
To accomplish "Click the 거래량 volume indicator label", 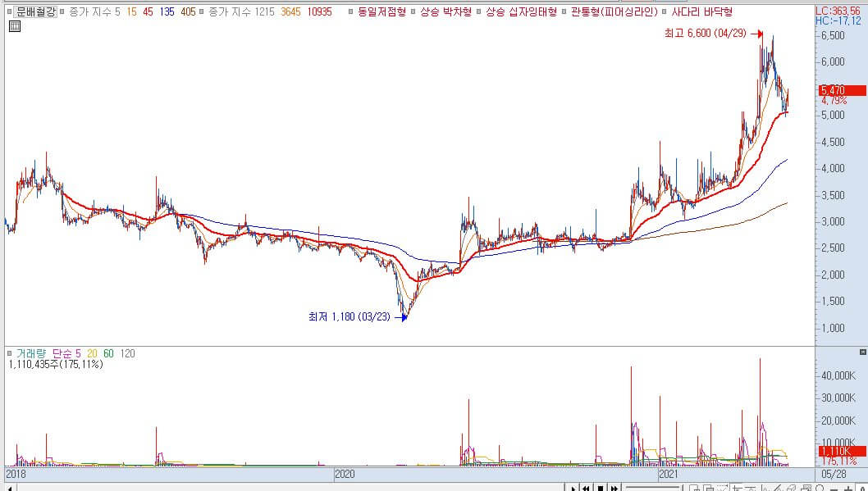I will (x=31, y=353).
